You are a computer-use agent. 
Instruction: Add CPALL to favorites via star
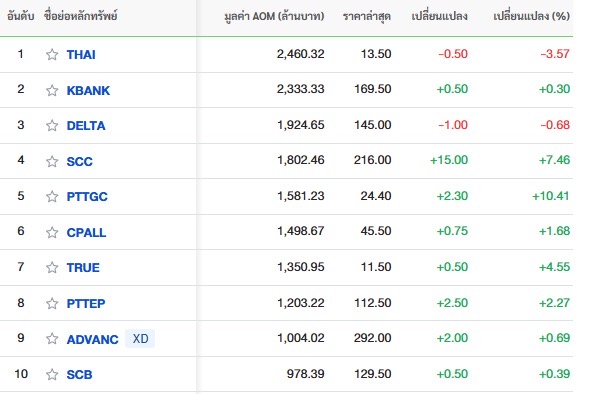52,232
